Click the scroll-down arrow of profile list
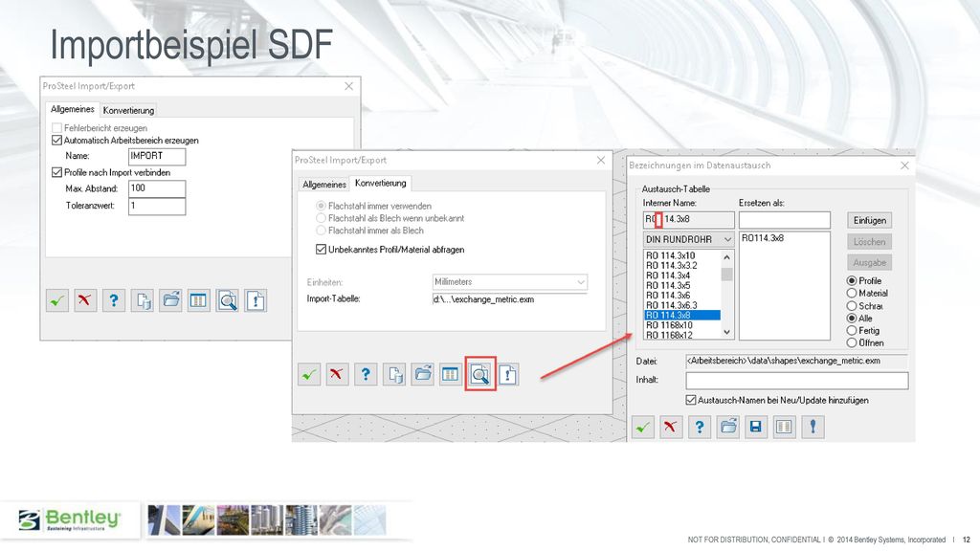The height and width of the screenshot is (551, 980). coord(727,333)
